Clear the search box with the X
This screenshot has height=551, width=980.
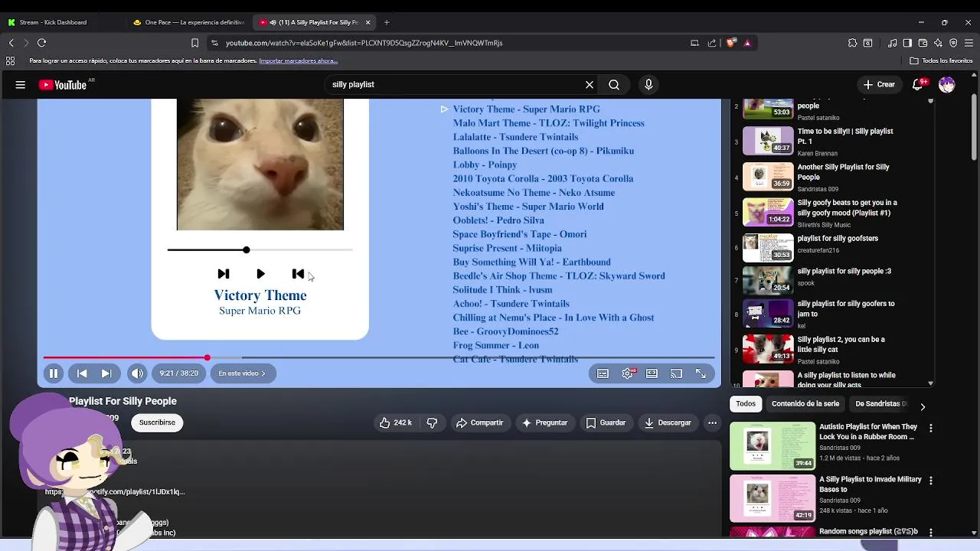tap(590, 85)
